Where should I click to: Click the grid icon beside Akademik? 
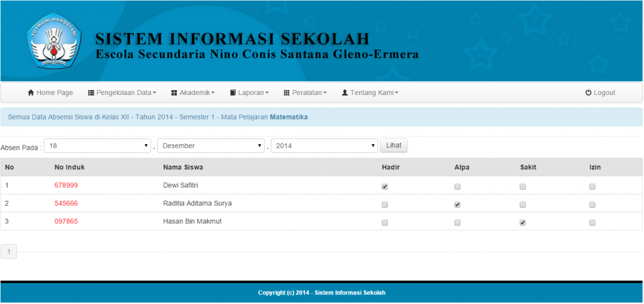point(174,93)
